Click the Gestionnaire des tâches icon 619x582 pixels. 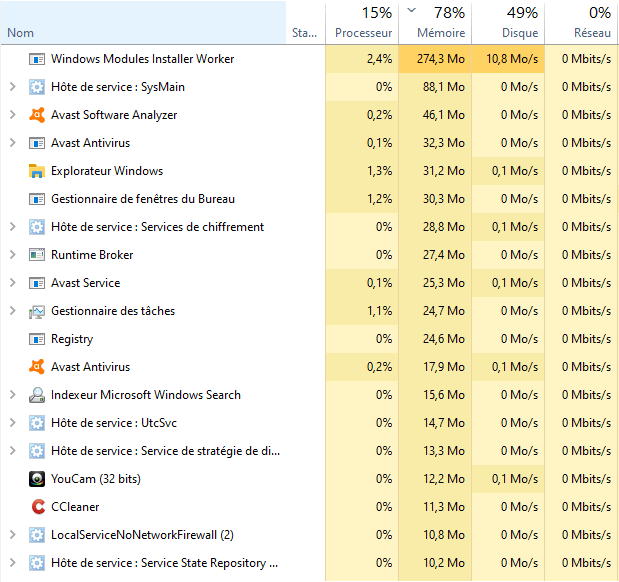pos(37,312)
